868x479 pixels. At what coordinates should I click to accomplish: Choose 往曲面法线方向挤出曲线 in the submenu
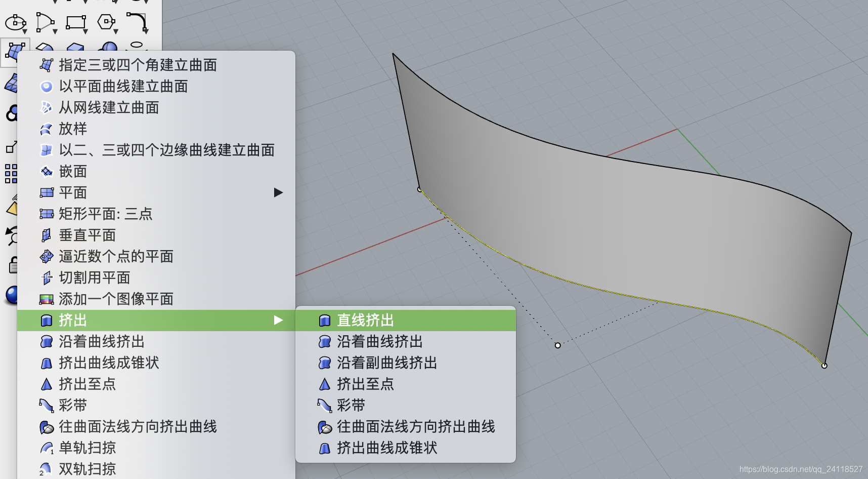point(406,426)
